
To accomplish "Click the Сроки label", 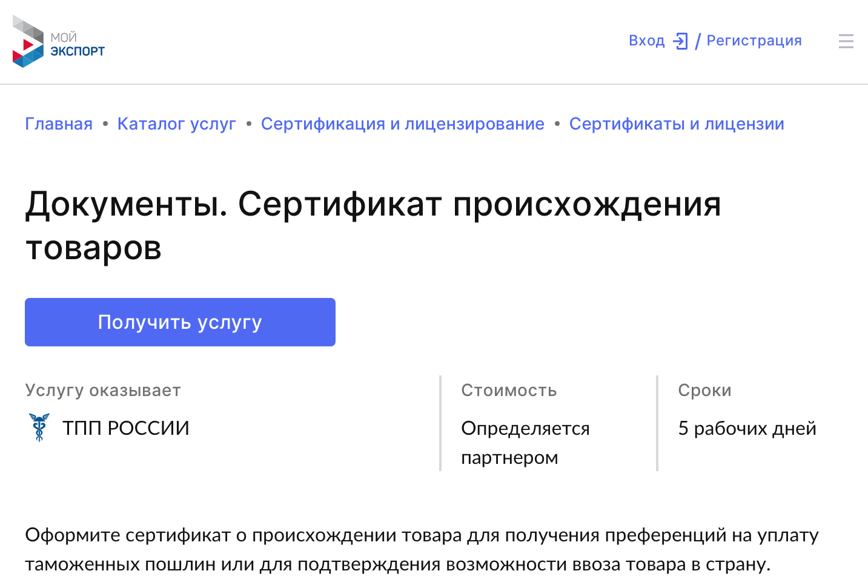I will point(704,391).
